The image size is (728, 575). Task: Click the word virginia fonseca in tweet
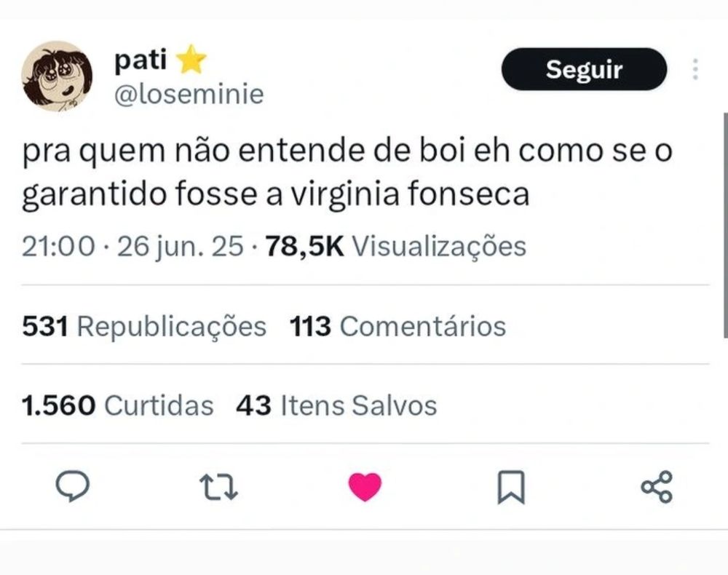pos(410,194)
